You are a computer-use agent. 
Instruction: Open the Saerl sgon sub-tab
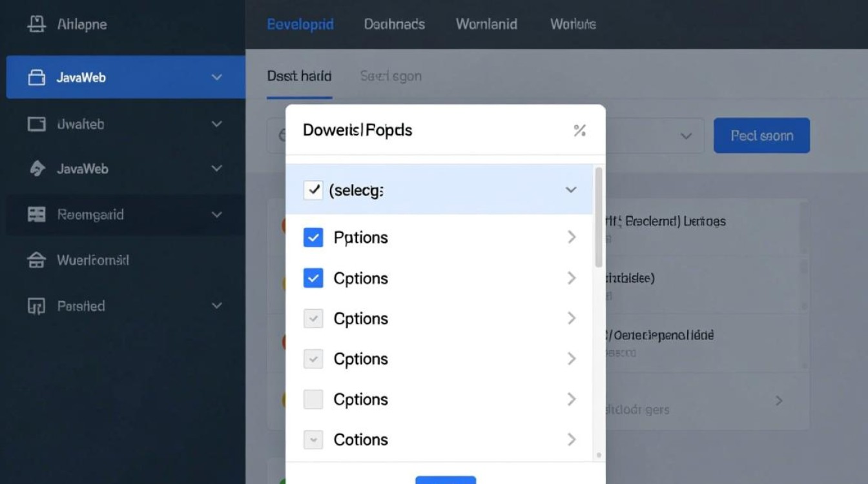[390, 76]
